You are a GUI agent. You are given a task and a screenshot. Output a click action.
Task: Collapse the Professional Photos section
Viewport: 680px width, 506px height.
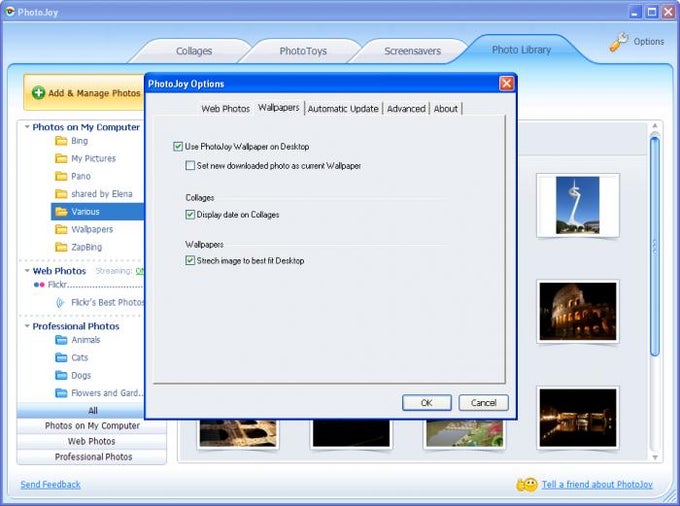point(27,326)
